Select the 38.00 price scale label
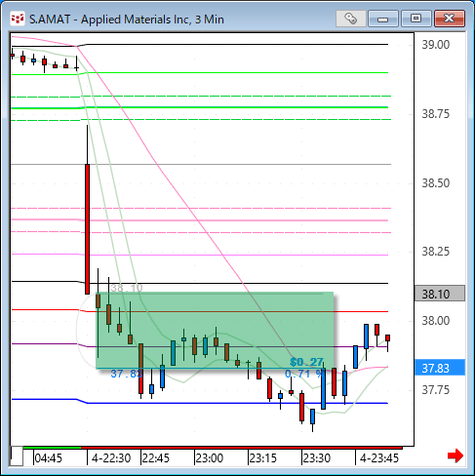Viewport: 475px width, 476px height. pyautogui.click(x=436, y=321)
